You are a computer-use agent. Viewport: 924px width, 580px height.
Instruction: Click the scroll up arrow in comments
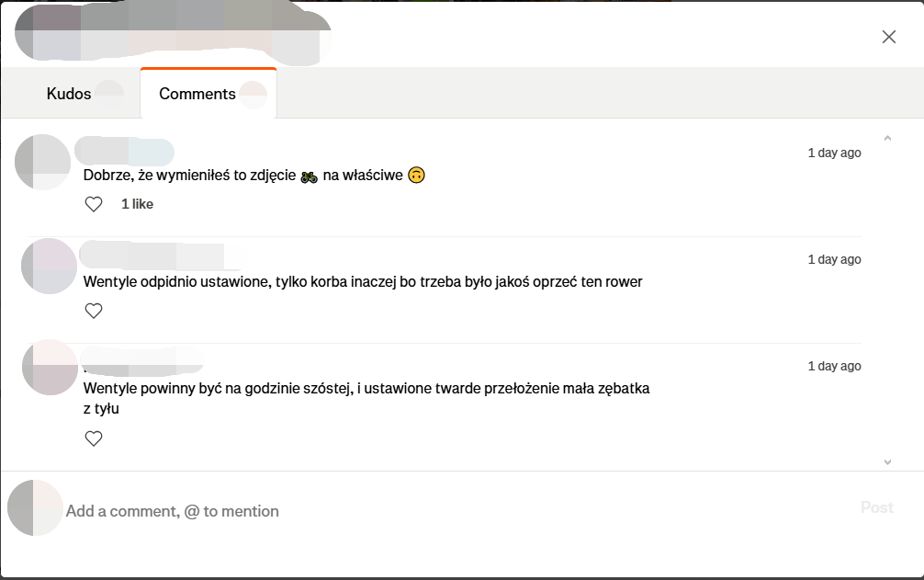(887, 139)
